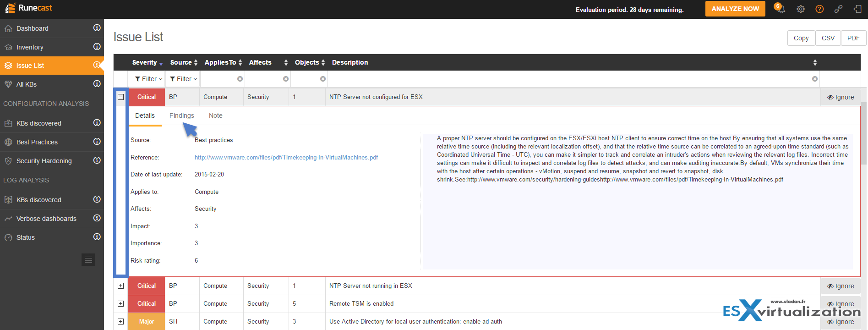Click info icon beside Log Analysis KBs discovered
868x330 pixels.
(97, 199)
